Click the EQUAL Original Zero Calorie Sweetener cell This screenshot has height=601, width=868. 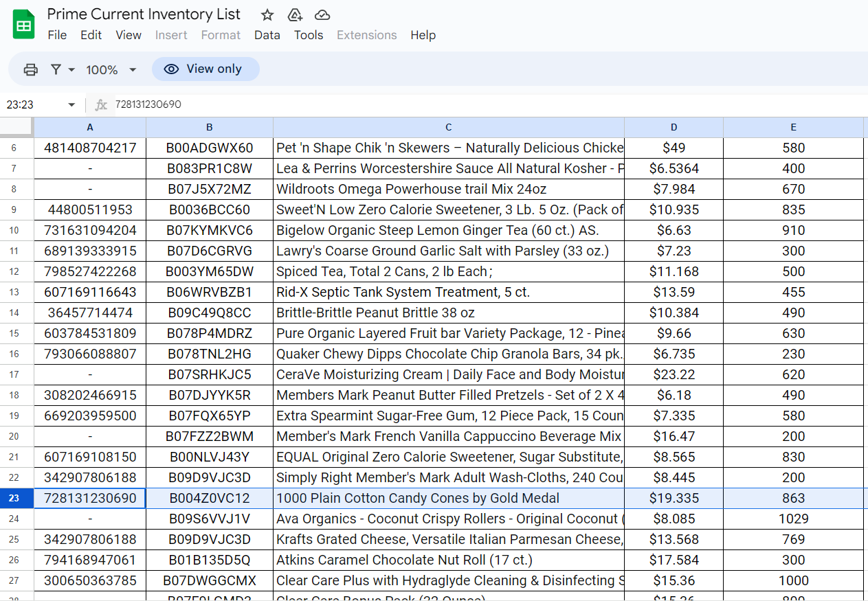449,457
